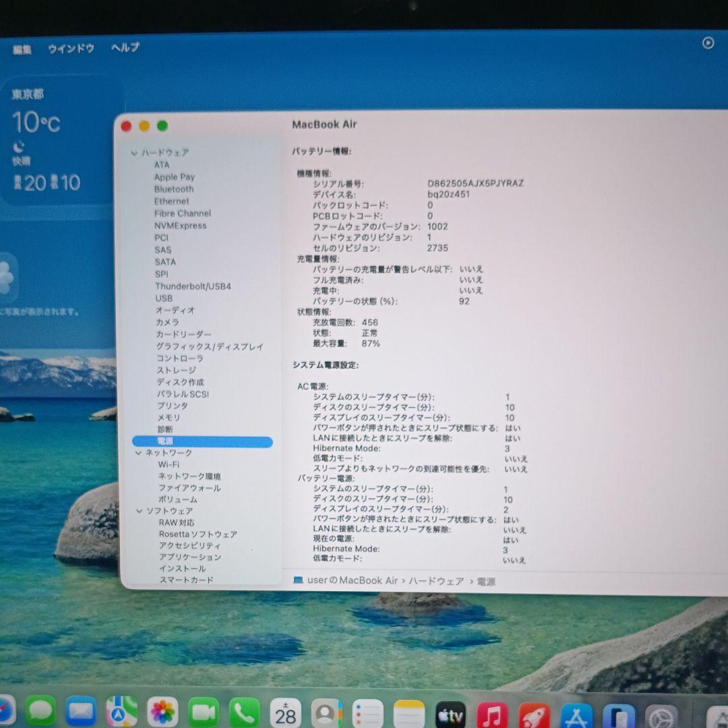This screenshot has height=728, width=728.
Task: Select Thunderbolt/USB4 in the sidebar
Action: click(x=193, y=286)
